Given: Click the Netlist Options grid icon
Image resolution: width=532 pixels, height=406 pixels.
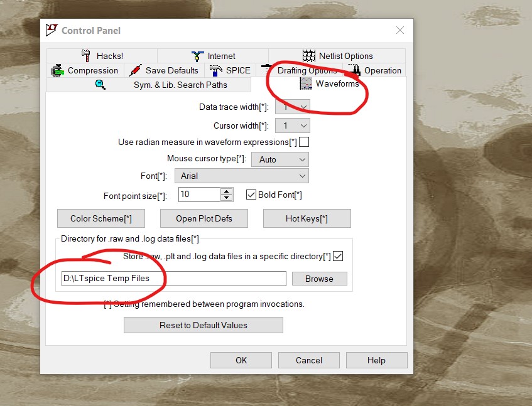Looking at the screenshot, I should pos(309,56).
